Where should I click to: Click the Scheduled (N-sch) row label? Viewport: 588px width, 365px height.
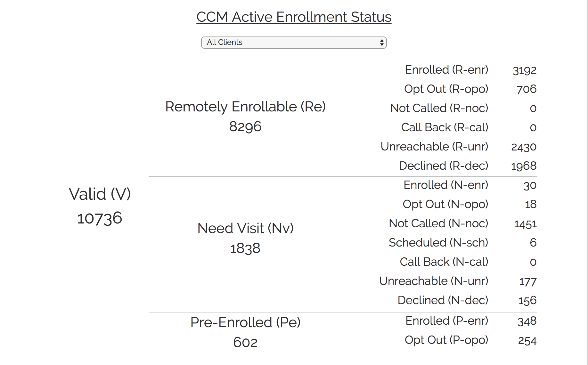point(438,243)
